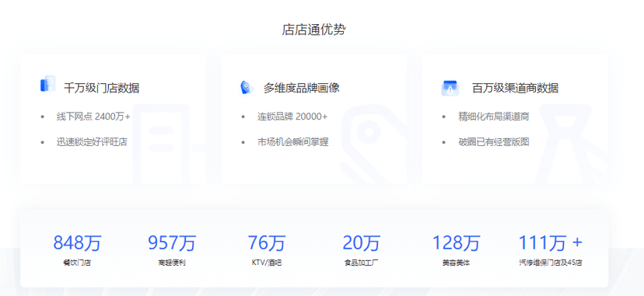
Task: Click the 957万 statistic number
Action: pyautogui.click(x=172, y=242)
